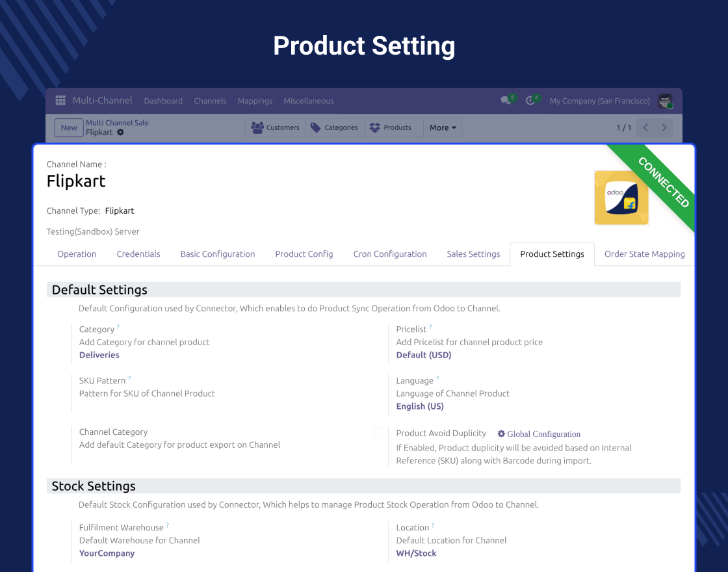
Task: Show help tooltip for Location
Action: pos(433,525)
